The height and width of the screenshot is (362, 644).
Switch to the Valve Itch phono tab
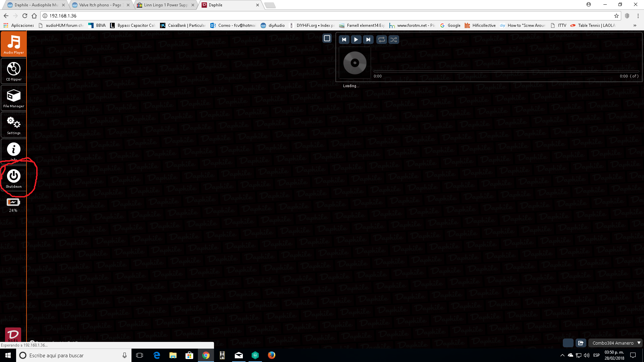pos(100,5)
